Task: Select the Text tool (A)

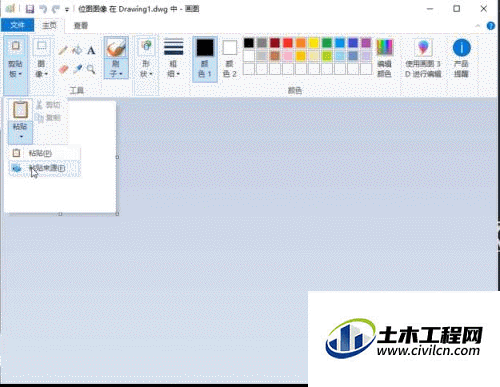Action: click(x=91, y=50)
